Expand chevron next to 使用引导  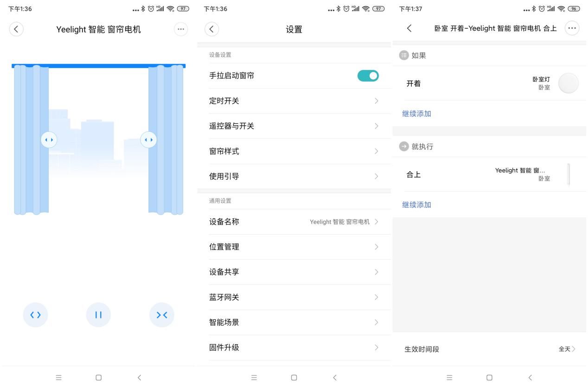coord(377,176)
